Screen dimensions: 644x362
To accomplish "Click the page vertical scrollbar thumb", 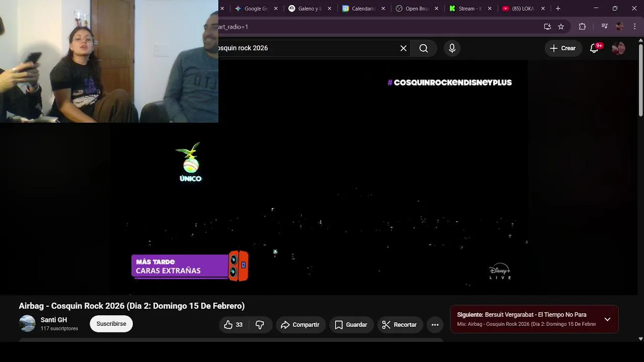I will click(640, 79).
